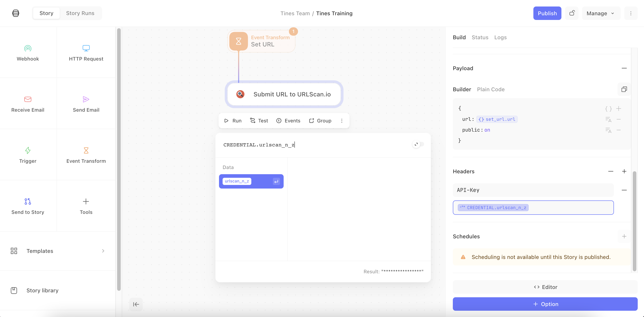Click the Tines Training story title

(x=334, y=13)
